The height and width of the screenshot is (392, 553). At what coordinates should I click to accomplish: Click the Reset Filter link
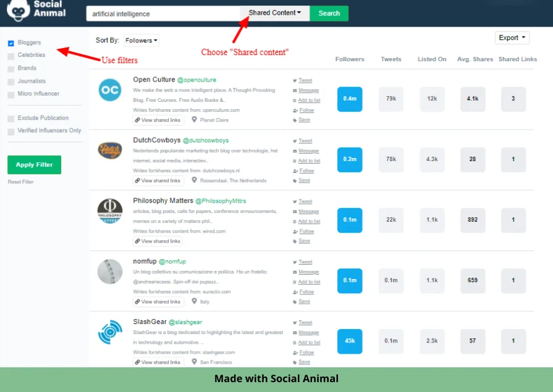tap(20, 182)
